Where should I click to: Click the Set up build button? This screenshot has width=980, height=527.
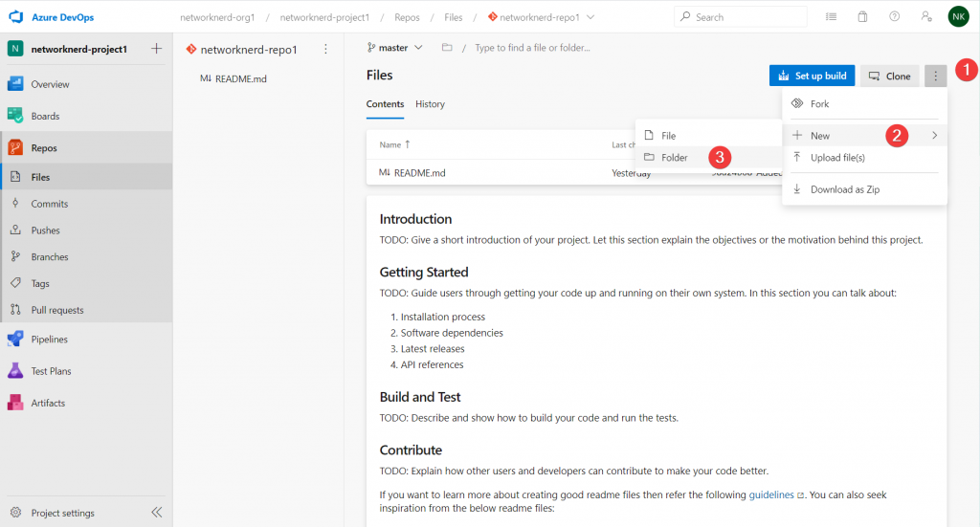[812, 76]
